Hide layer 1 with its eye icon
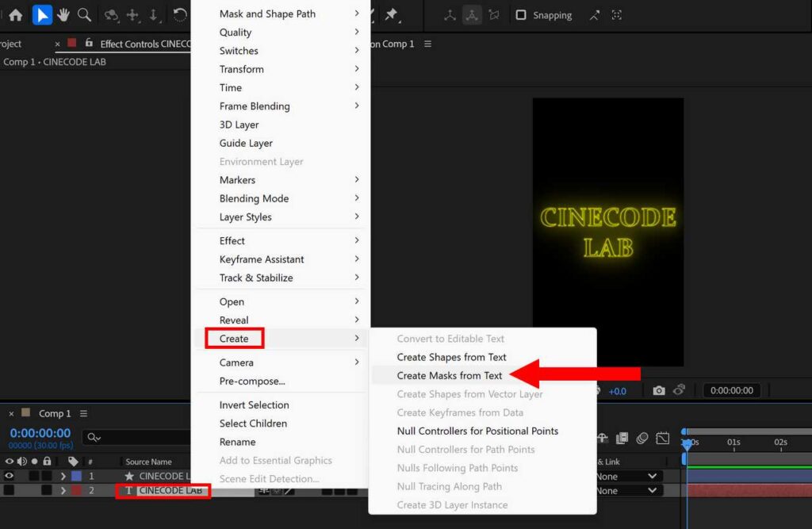Image resolution: width=812 pixels, height=529 pixels. point(9,476)
